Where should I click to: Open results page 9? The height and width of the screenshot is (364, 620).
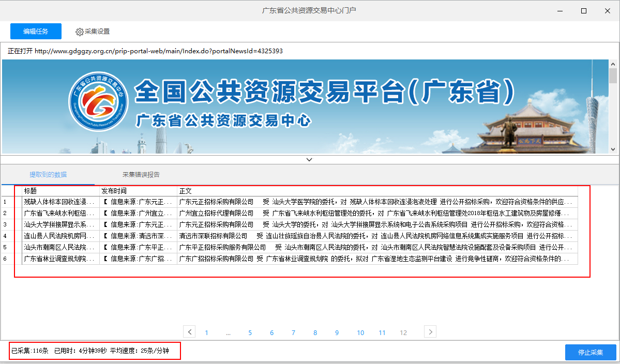[x=337, y=333]
